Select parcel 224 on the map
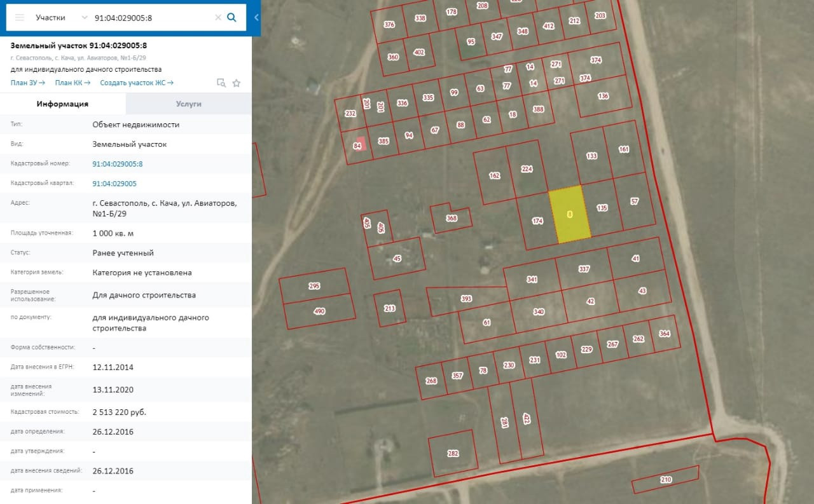The width and height of the screenshot is (814, 504). click(x=527, y=169)
